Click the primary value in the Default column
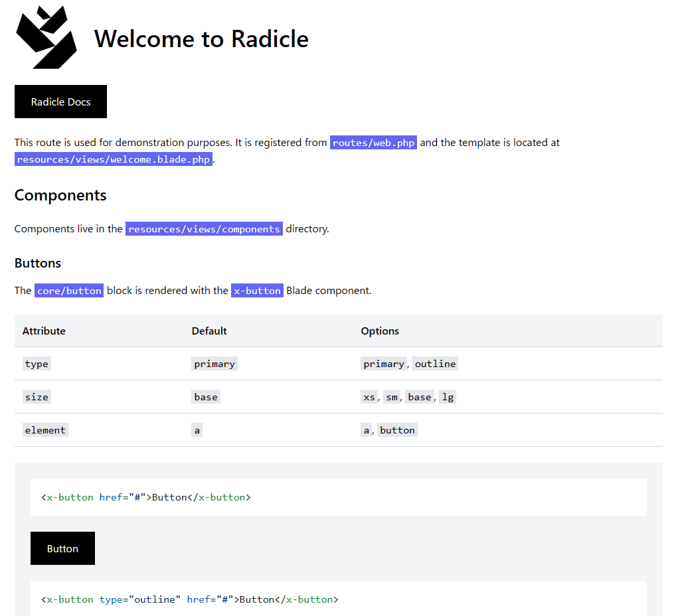This screenshot has width=676, height=616. 214,364
